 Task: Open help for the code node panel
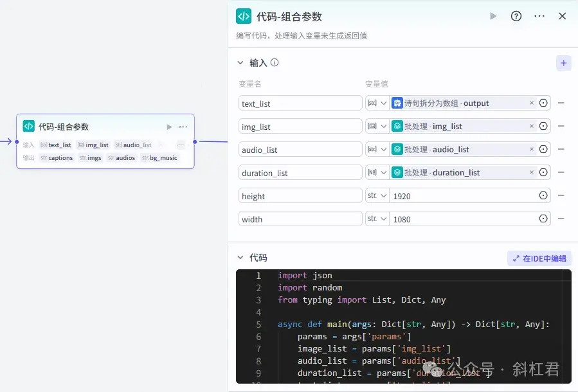(516, 16)
